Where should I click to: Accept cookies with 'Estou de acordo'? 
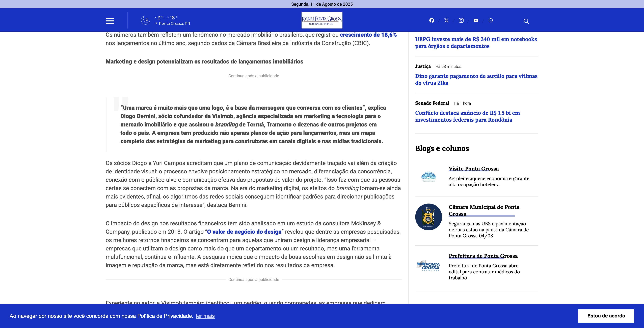pos(606,316)
